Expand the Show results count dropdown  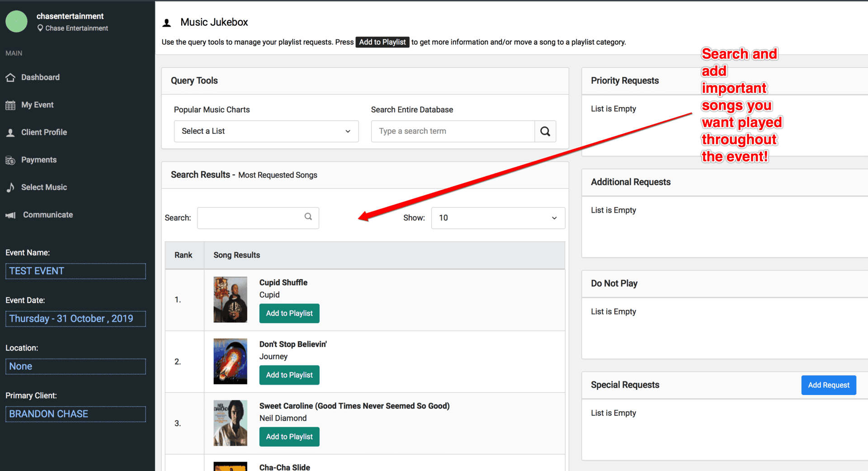[498, 218]
